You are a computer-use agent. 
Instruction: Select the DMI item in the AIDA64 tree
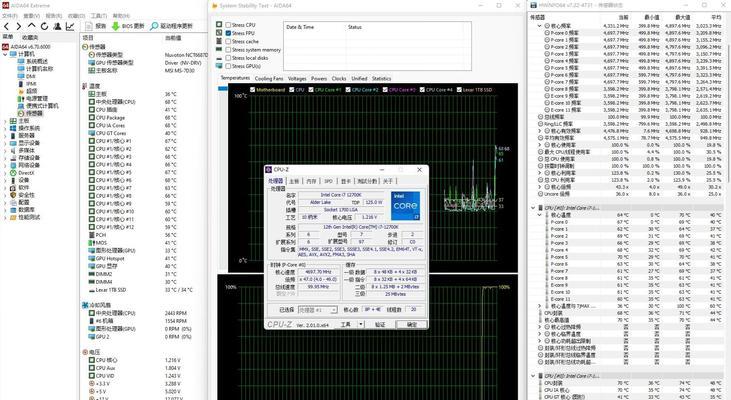click(x=27, y=76)
